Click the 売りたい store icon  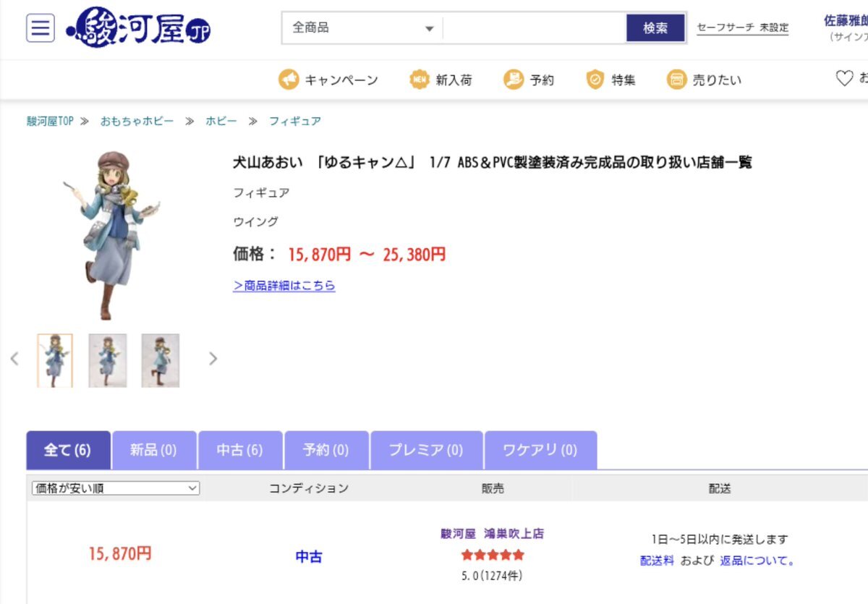click(676, 80)
